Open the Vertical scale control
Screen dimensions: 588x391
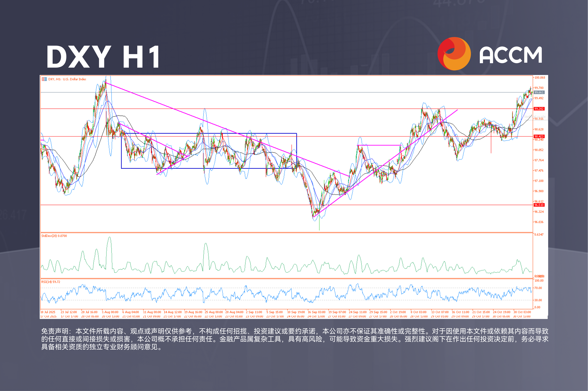[535, 116]
